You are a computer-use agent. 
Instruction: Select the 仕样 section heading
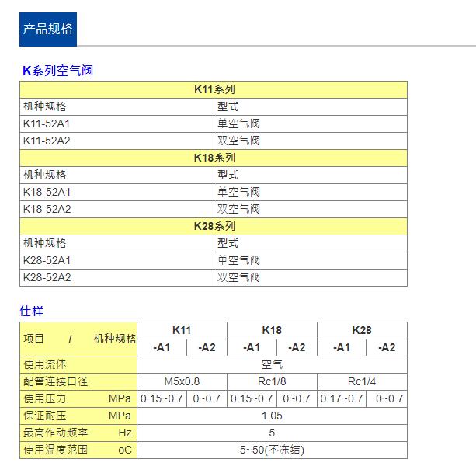coord(32,311)
